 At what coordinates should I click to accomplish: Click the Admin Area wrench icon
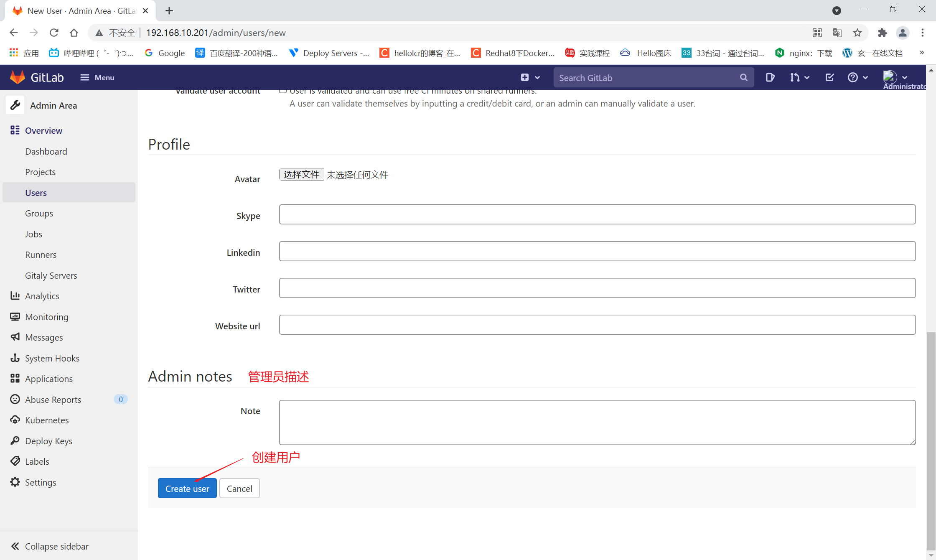click(15, 105)
